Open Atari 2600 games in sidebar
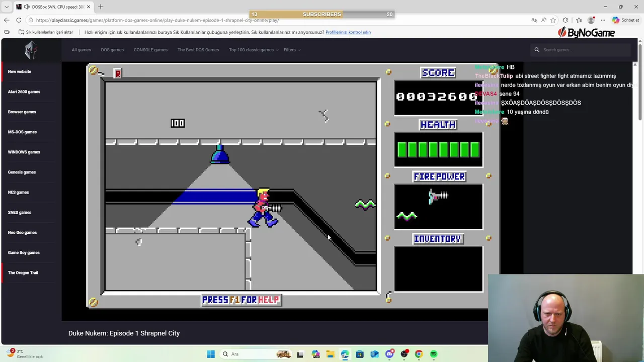The width and height of the screenshot is (644, 362). click(24, 92)
